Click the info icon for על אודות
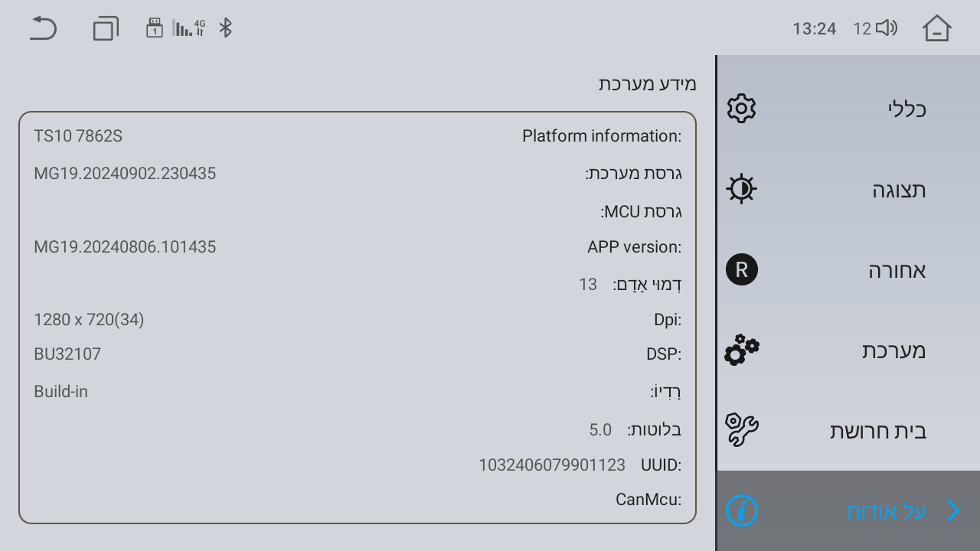 [x=741, y=510]
